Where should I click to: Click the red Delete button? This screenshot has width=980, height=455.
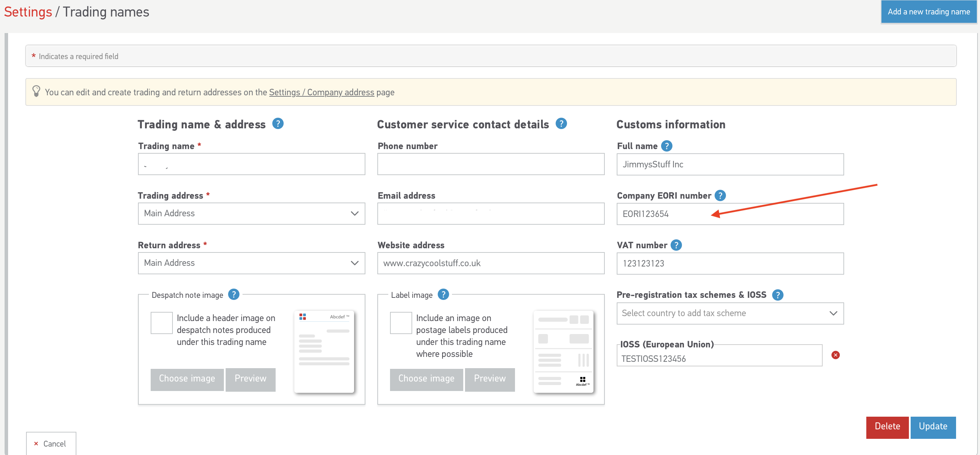887,427
